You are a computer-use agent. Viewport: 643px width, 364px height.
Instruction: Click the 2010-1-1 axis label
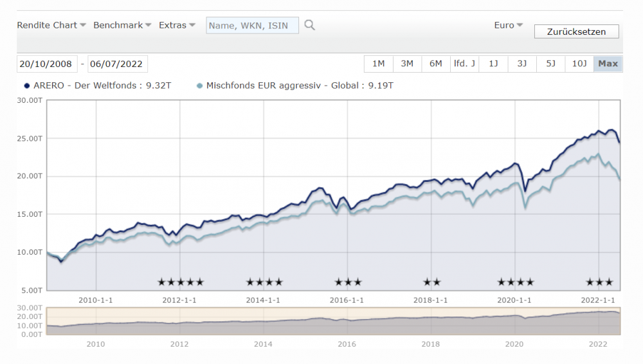[x=96, y=300]
